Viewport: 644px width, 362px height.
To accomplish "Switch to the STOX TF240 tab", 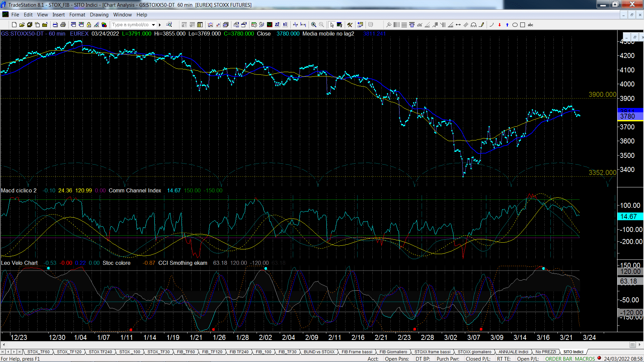I will (100, 352).
